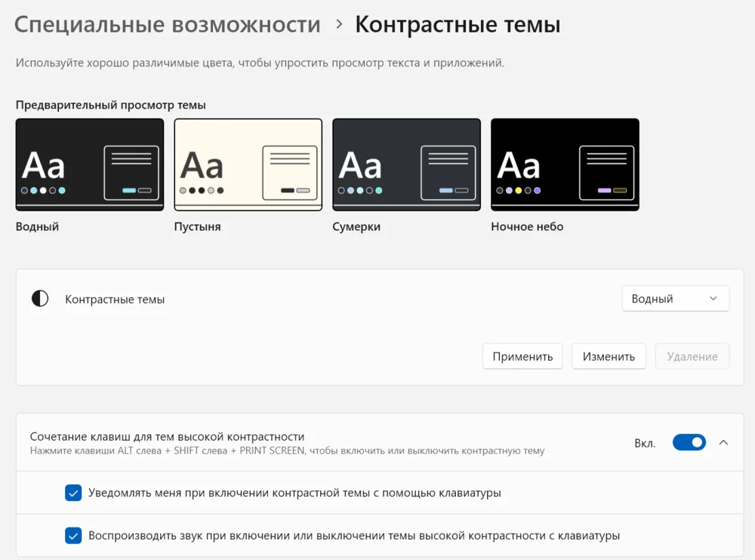The image size is (755, 560).
Task: Toggle the high contrast keyboard shortcut switch
Action: 689,442
